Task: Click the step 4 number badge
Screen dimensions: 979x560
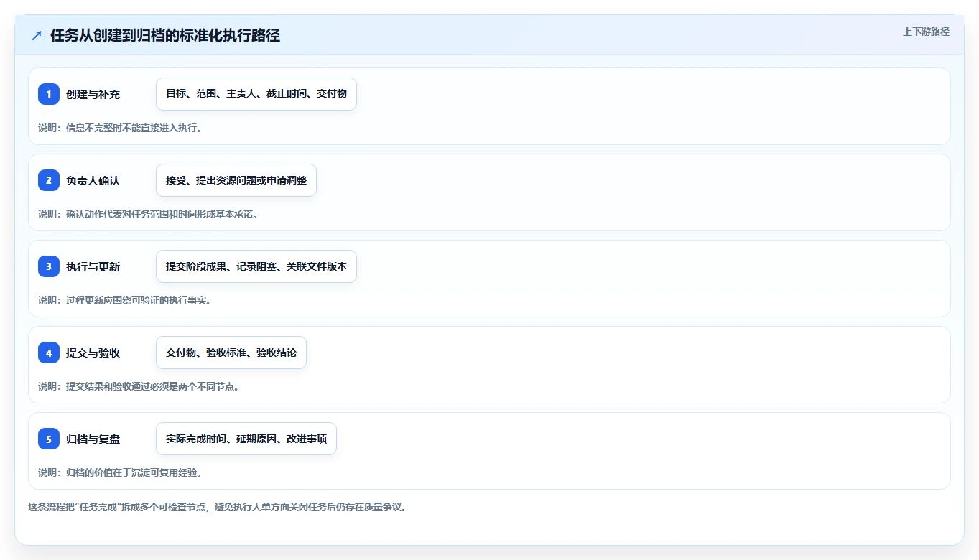Action: [49, 353]
